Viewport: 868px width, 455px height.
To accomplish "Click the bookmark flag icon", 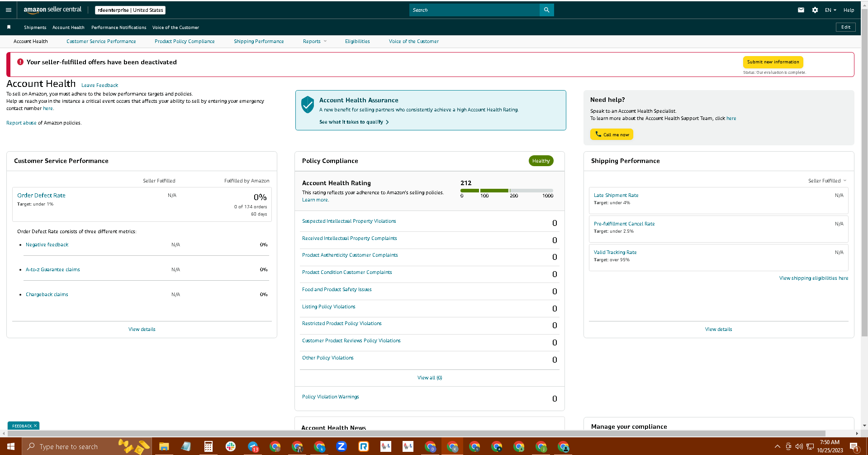I will coord(9,27).
